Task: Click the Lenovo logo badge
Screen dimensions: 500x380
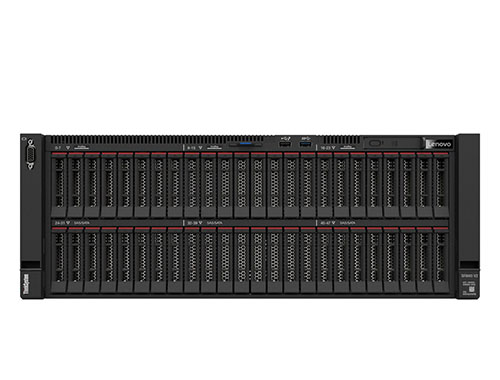Action: coord(440,144)
